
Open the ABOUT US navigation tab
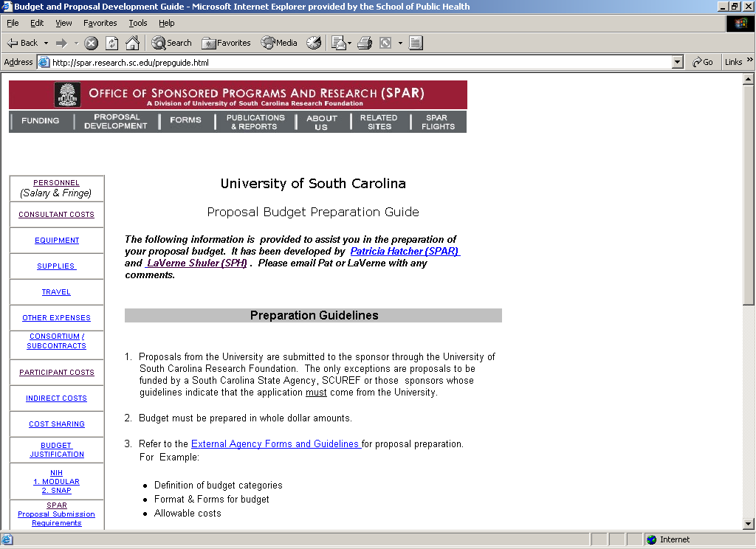click(x=322, y=122)
